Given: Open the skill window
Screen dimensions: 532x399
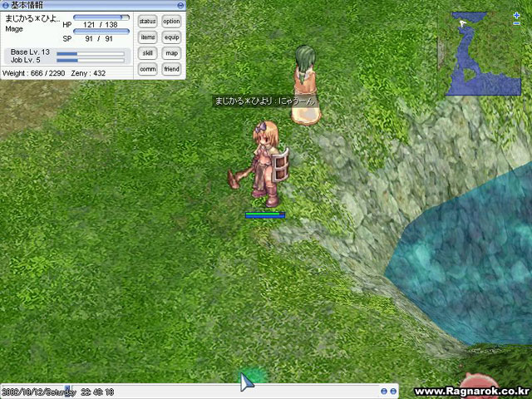Looking at the screenshot, I should click(x=148, y=53).
